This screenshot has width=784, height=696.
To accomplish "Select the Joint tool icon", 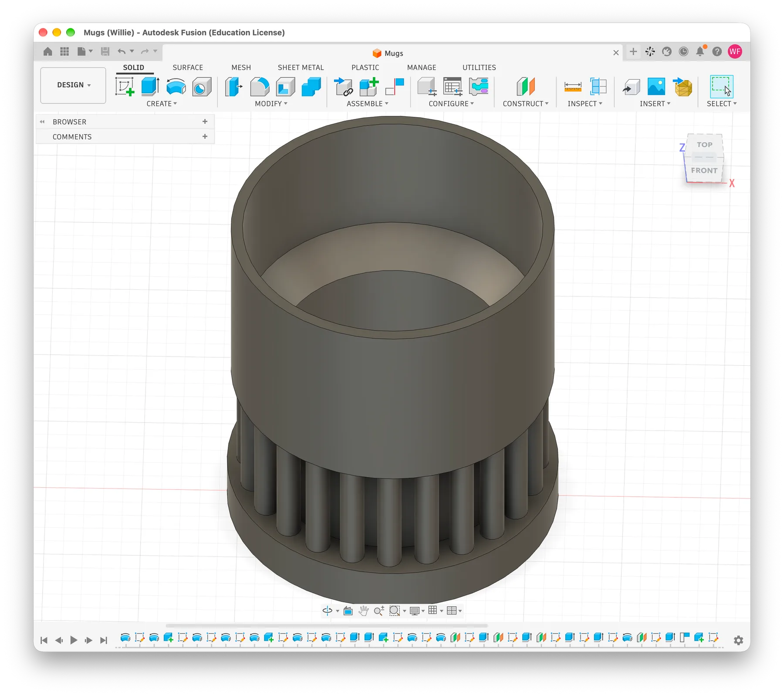I will 395,86.
